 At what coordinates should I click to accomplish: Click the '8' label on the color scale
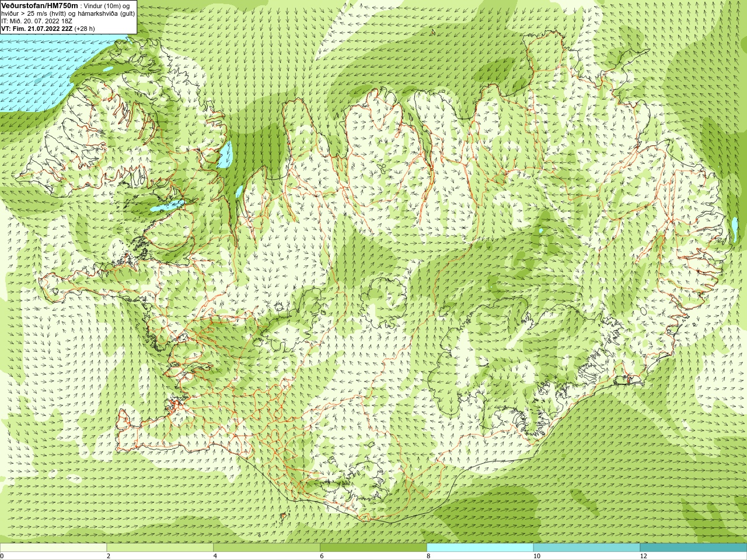pos(429,556)
